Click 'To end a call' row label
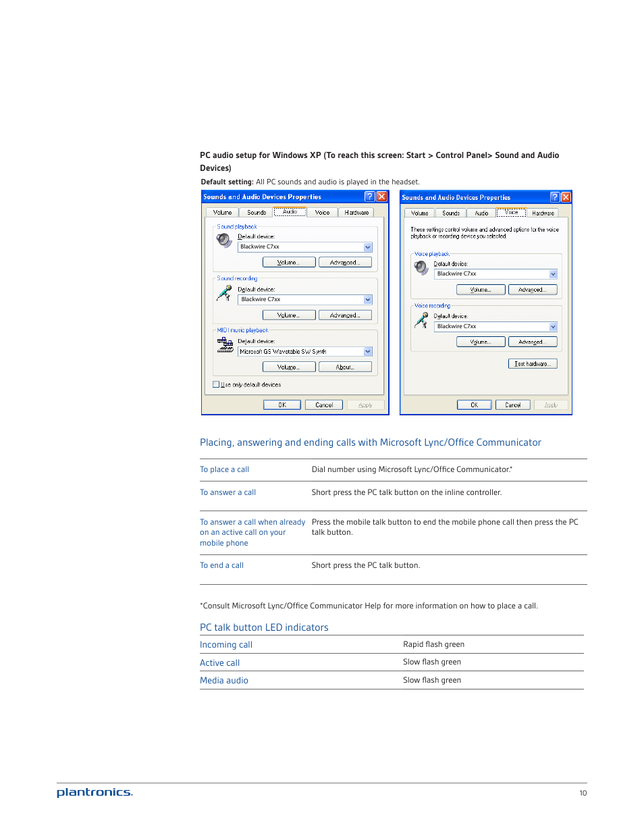Image resolution: width=644 pixels, height=834 pixels. (x=221, y=565)
